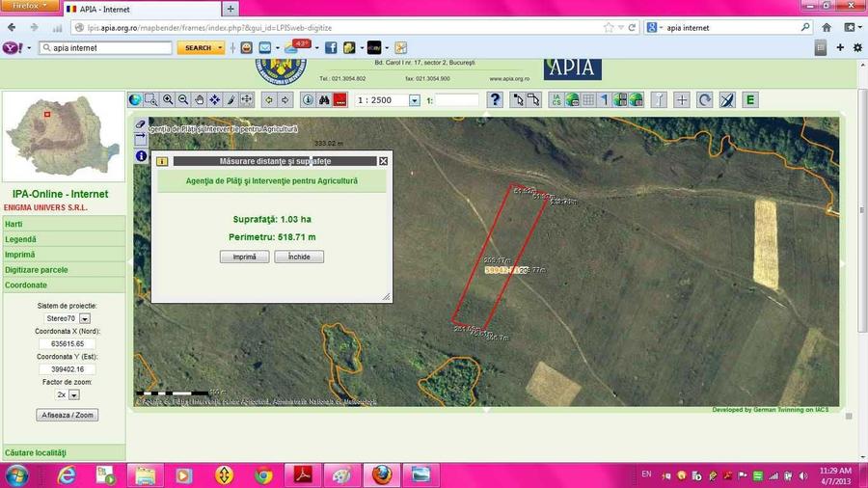Click the zoom in magnifier tool
The width and height of the screenshot is (868, 488).
[x=168, y=99]
